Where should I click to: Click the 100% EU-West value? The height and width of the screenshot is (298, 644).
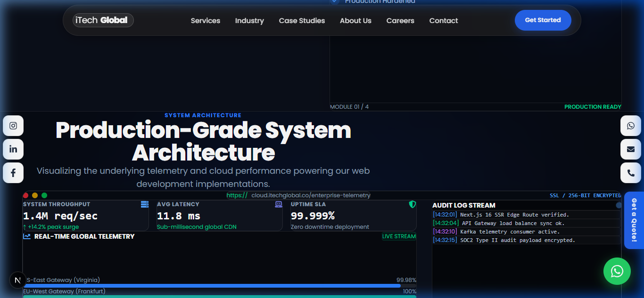point(410,291)
